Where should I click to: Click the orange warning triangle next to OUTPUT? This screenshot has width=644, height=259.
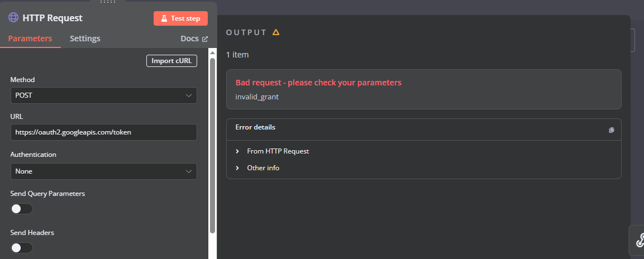pos(276,32)
